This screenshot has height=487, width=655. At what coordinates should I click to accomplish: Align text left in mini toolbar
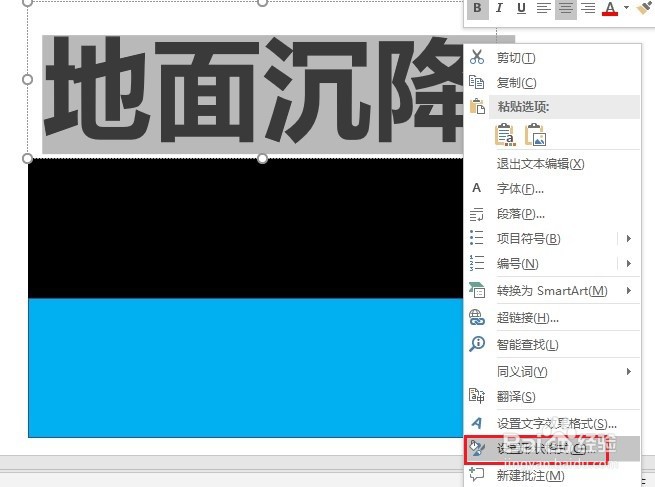click(543, 8)
